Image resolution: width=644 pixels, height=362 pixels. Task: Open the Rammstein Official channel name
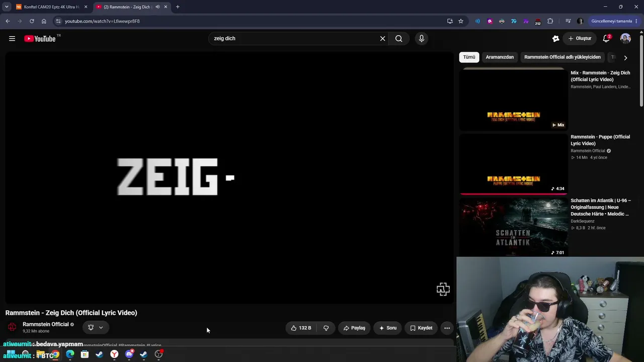tap(46, 324)
